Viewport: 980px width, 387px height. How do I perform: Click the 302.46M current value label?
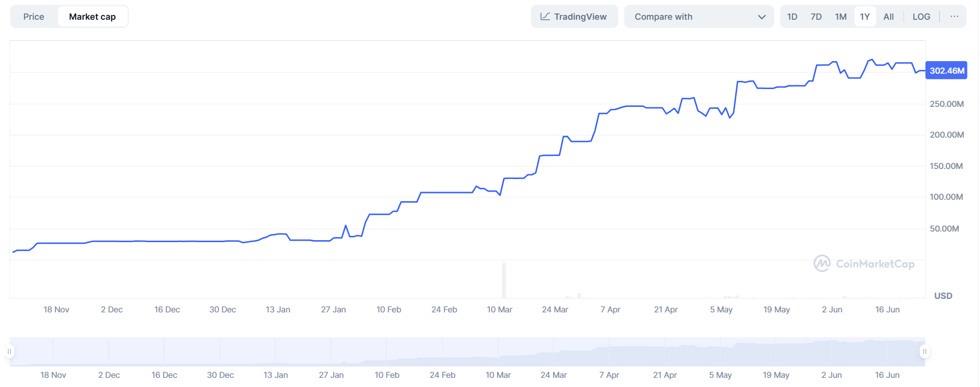pos(946,71)
